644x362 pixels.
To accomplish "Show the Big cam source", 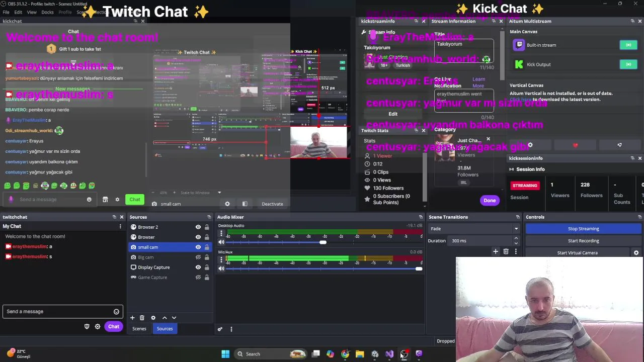I will [x=198, y=257].
